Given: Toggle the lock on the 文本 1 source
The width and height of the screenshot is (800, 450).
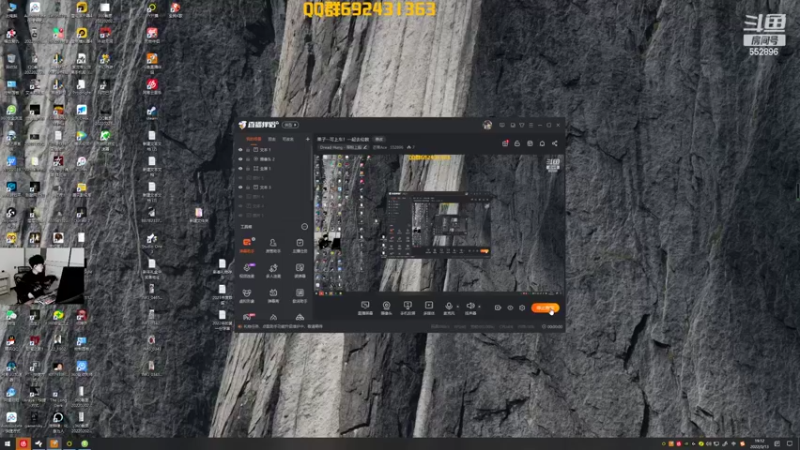Looking at the screenshot, I should pyautogui.click(x=248, y=150).
